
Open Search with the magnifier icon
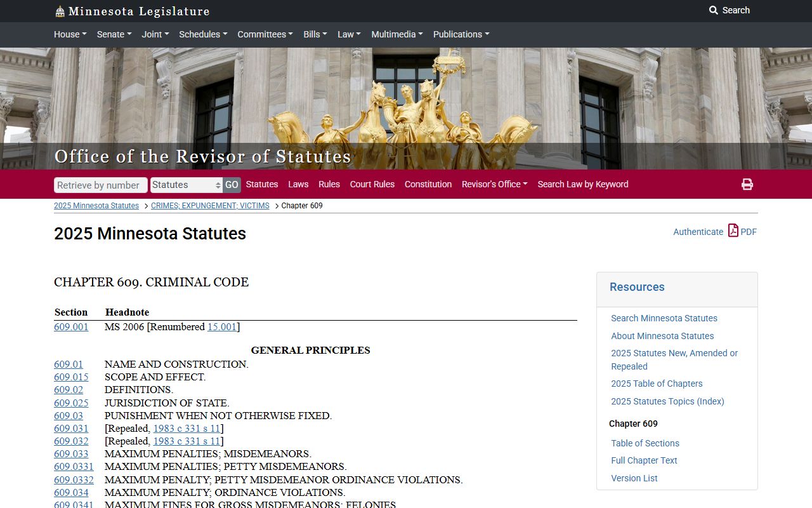click(x=729, y=10)
